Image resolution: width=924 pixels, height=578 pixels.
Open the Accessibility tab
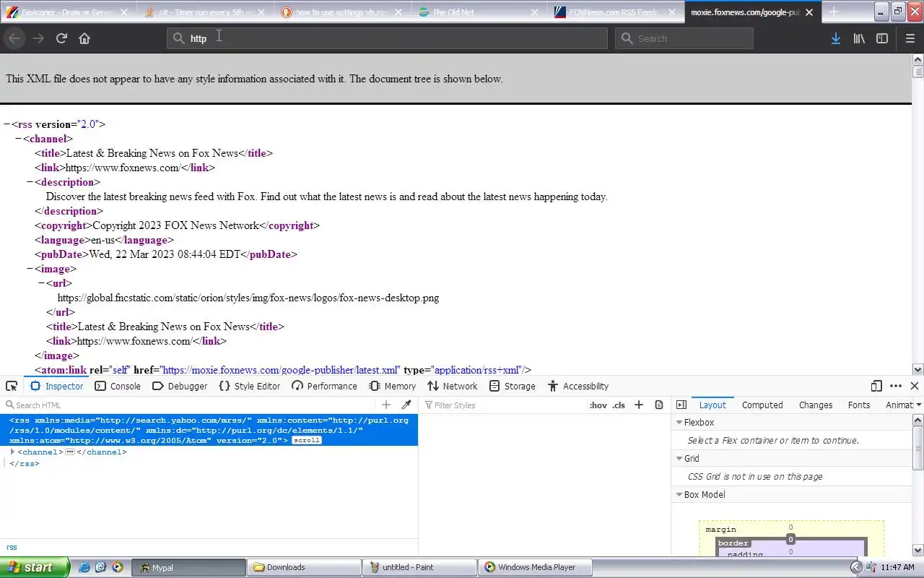tap(578, 386)
